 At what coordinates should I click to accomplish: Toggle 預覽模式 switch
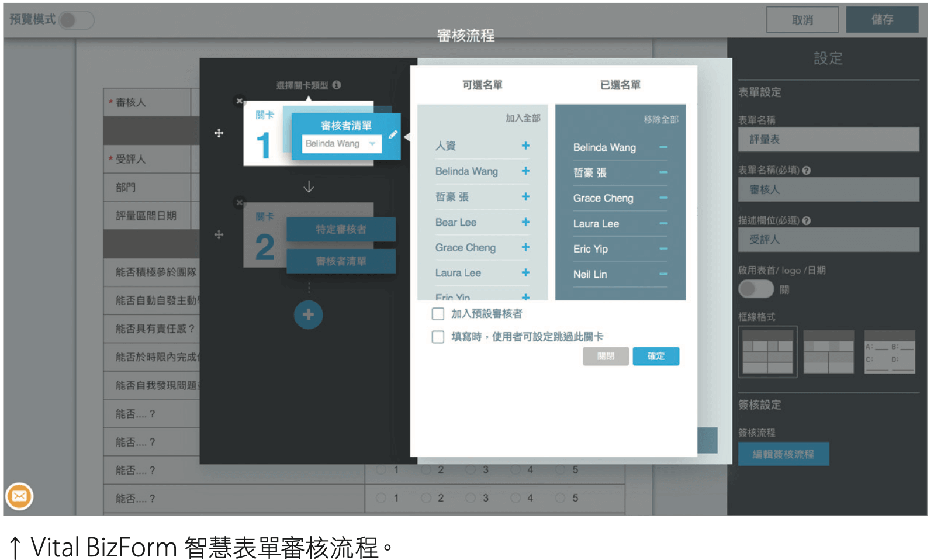[76, 20]
